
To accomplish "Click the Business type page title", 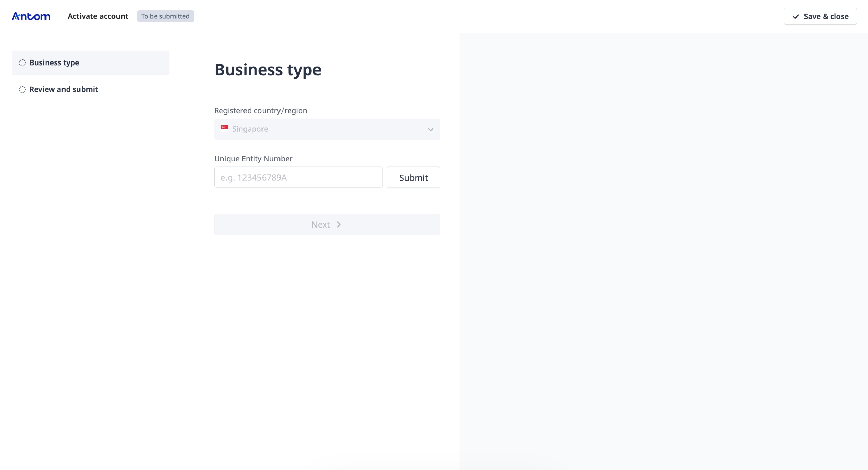I will pos(268,70).
